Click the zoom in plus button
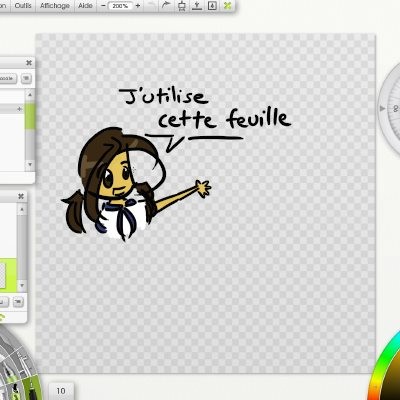Screen dimensions: 400x400 click(138, 6)
